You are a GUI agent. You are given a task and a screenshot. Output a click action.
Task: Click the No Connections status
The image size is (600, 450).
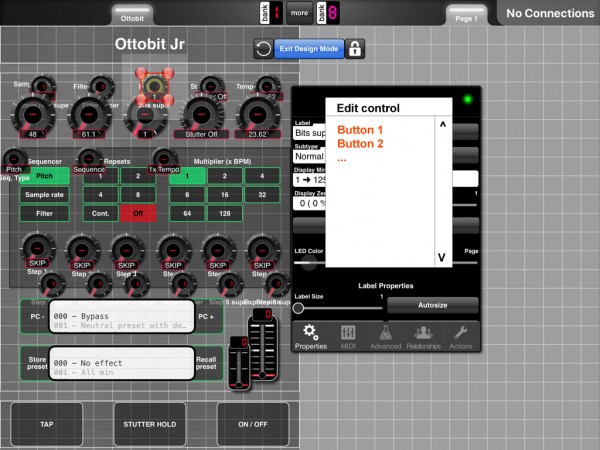point(550,13)
